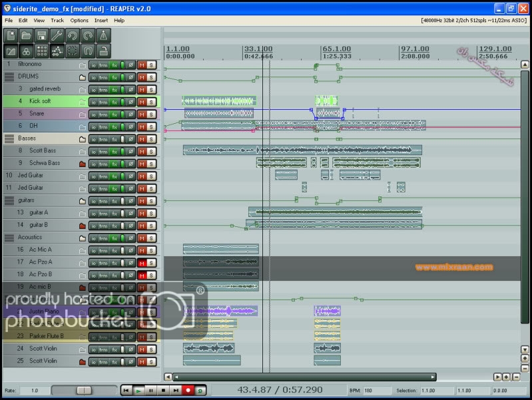Open io routing for Ac Mic A track
532x400 pixels.
93,251
